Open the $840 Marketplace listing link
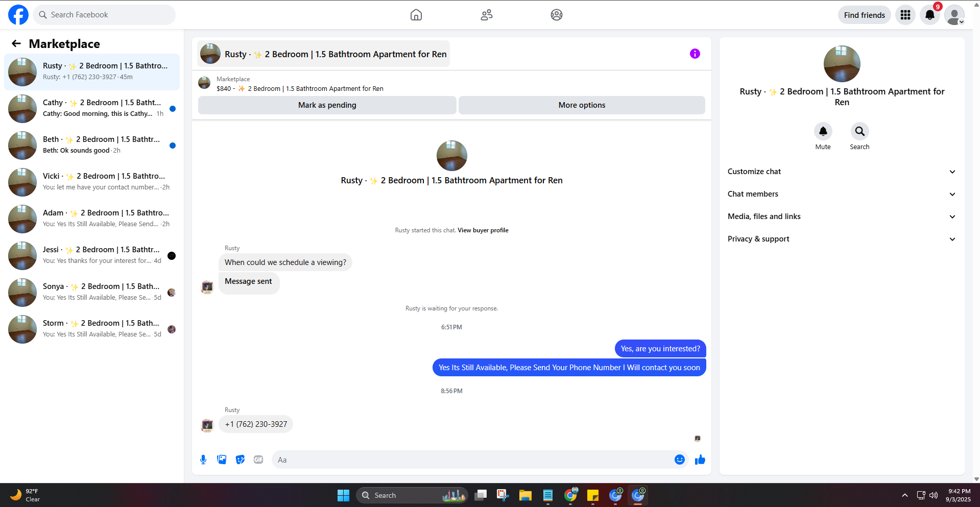 (300, 89)
